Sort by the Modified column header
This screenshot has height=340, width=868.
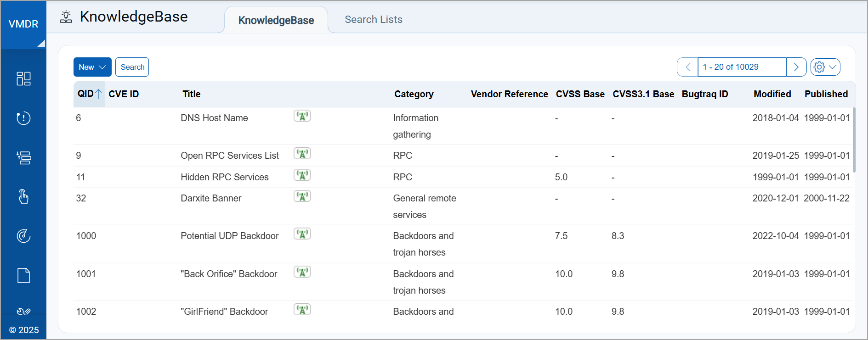coord(772,94)
